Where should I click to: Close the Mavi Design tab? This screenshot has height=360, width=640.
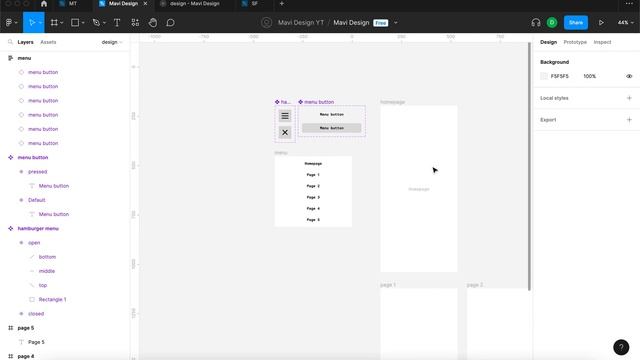click(145, 4)
